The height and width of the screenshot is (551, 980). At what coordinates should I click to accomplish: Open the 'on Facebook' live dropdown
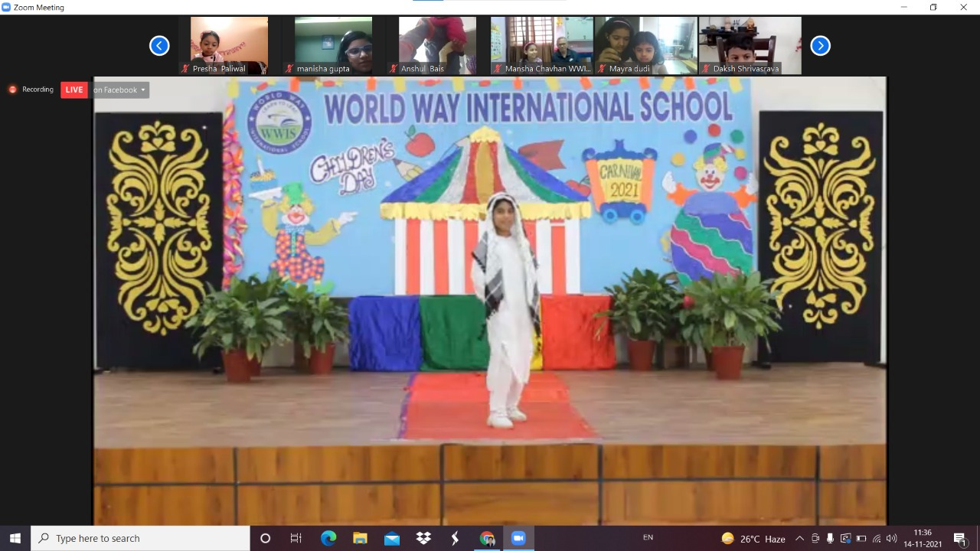[x=119, y=90]
